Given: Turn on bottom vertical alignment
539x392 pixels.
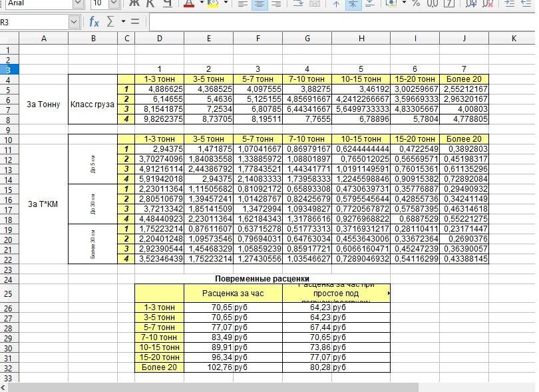Looking at the screenshot, I should point(369,3).
